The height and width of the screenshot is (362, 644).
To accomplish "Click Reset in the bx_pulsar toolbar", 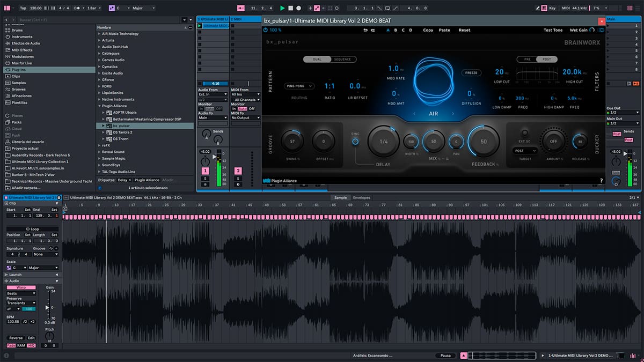I will coord(464,30).
